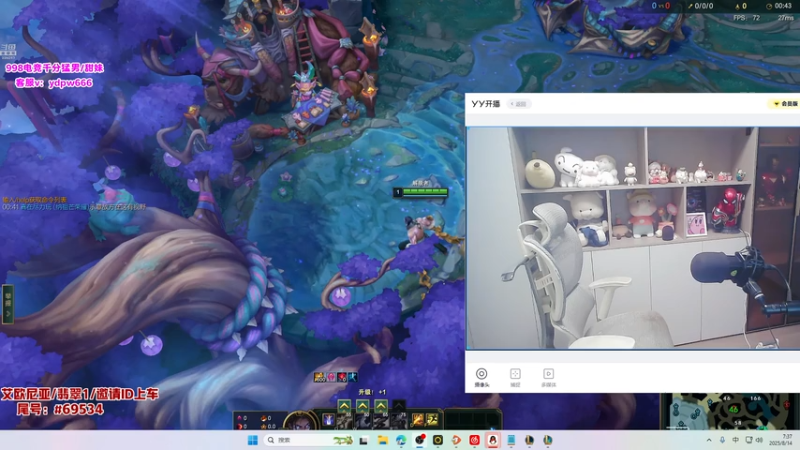Click the microphone tray icon
This screenshot has height=450, width=800.
(722, 440)
